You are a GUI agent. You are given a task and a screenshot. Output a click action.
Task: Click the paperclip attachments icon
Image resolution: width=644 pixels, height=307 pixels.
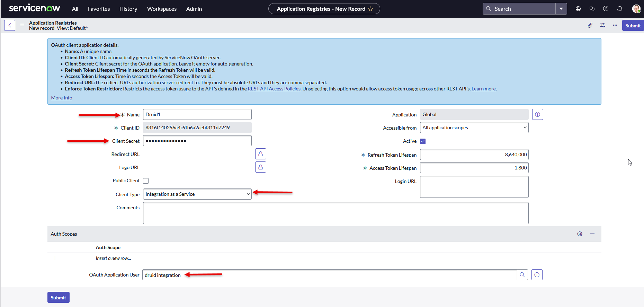click(590, 25)
